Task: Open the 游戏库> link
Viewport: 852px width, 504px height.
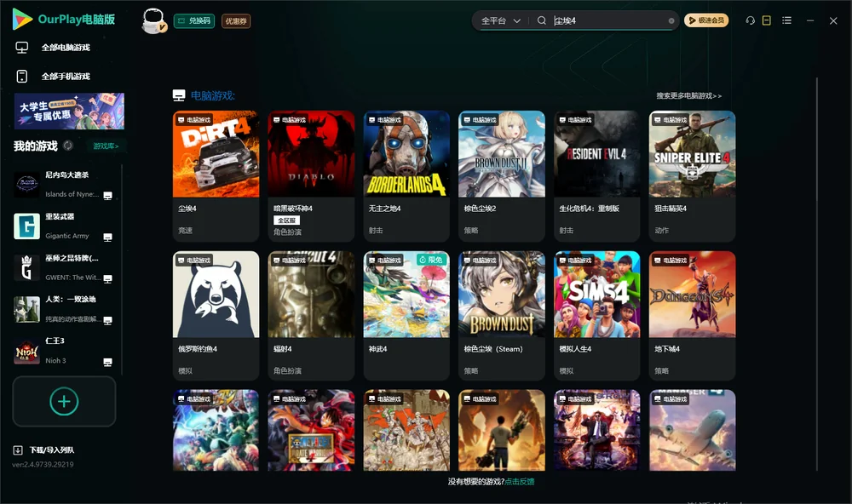Action: (x=106, y=146)
